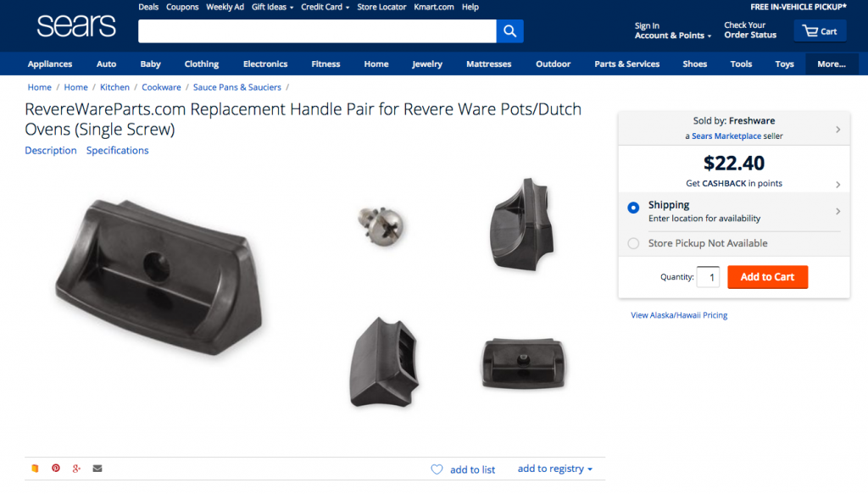Open the Appliances department
Screen dimensions: 868x494
pos(50,64)
